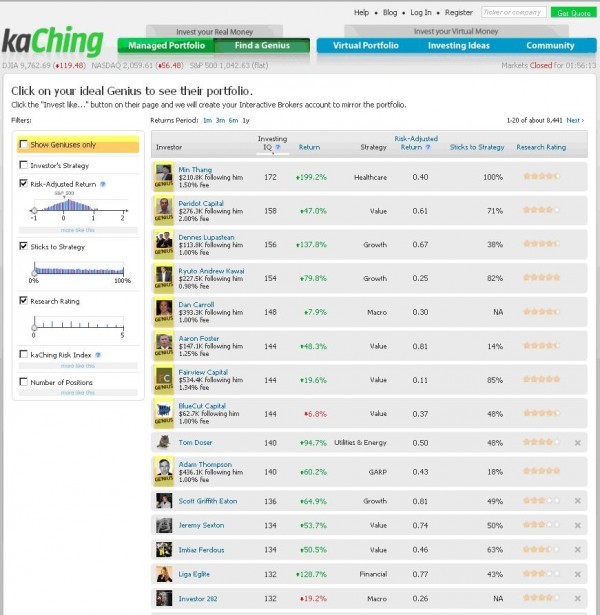Open Peridot Capital's avatar thumbnail
This screenshot has height=615, width=600.
pos(164,207)
